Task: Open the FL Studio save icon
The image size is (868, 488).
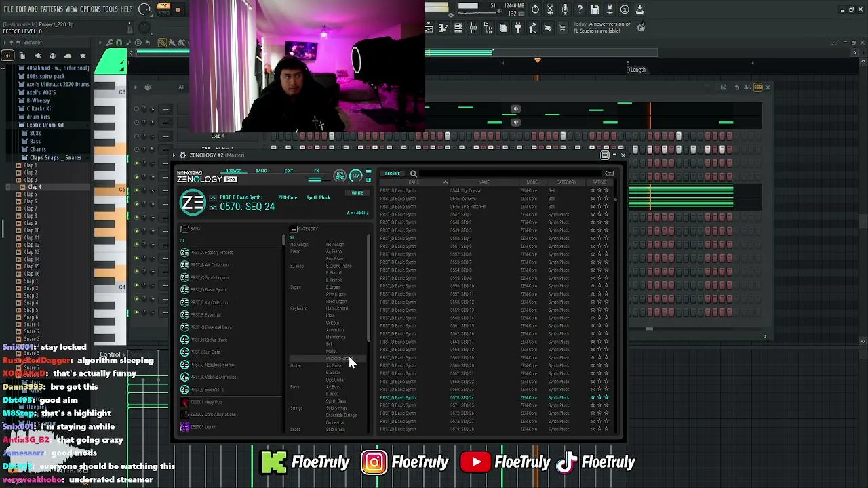Action: pyautogui.click(x=595, y=9)
